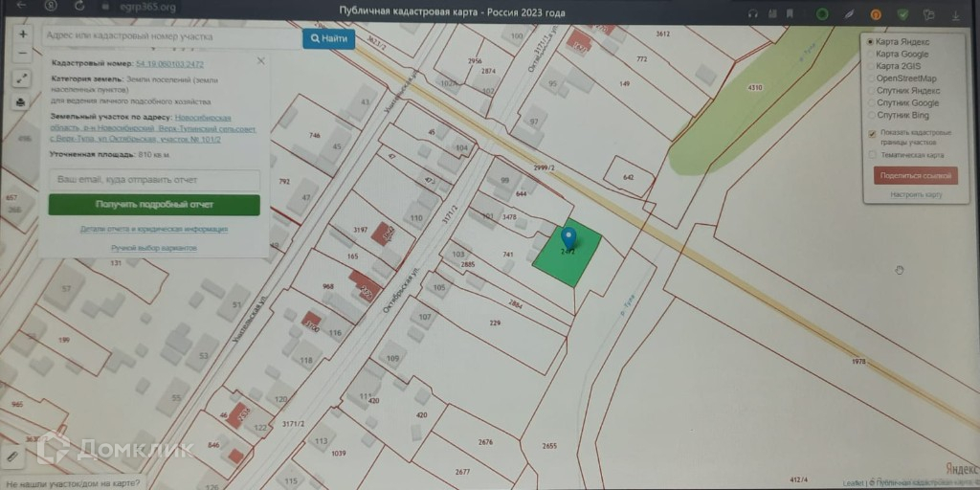Screen dimensions: 980x490
Task: Open Leaflet attribution link
Action: 853,483
